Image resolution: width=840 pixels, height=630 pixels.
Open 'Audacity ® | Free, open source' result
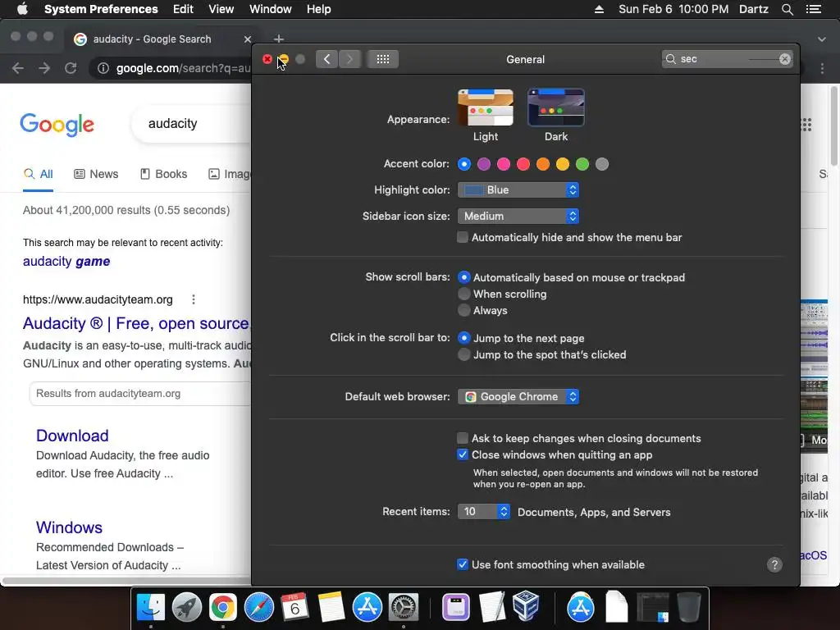tap(137, 323)
